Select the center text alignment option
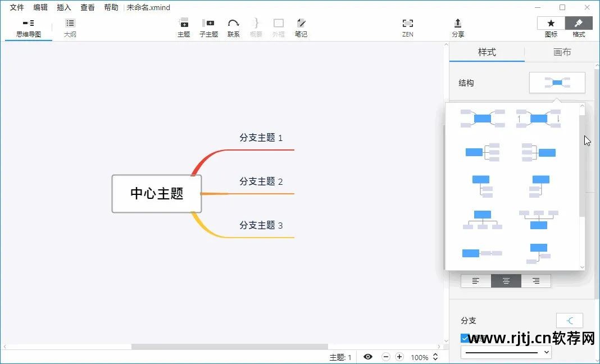The width and height of the screenshot is (600, 364). 506,280
